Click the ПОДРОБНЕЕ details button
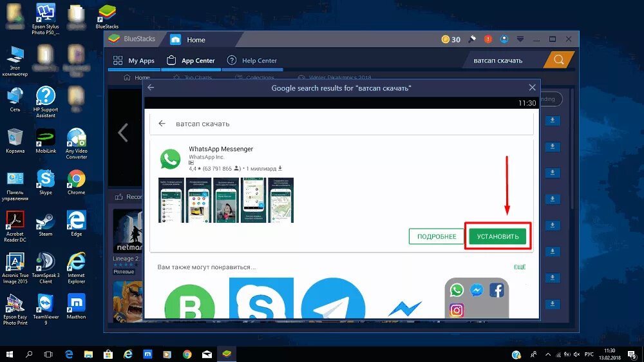The image size is (644, 362). point(437,236)
